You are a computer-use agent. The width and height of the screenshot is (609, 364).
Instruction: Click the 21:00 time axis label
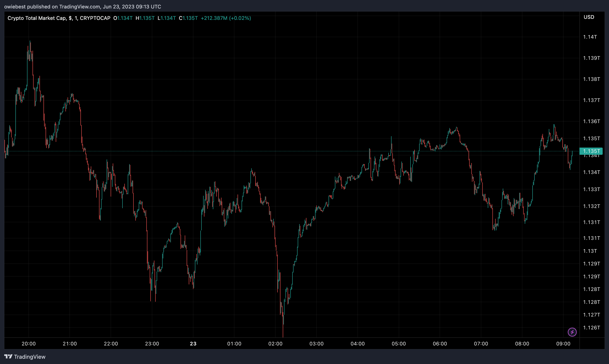70,344
